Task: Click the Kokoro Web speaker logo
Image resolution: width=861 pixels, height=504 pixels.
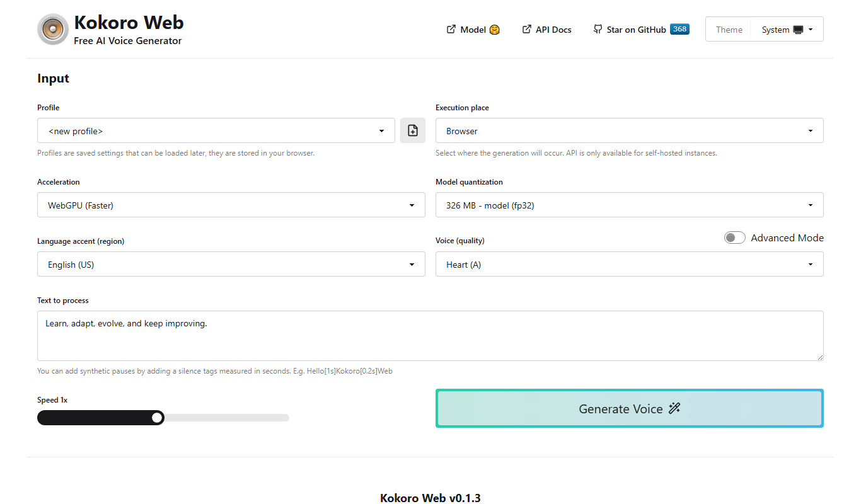Action: [53, 30]
